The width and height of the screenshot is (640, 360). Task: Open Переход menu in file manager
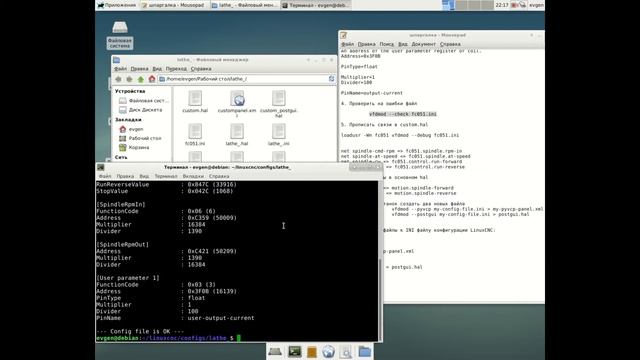[176, 69]
